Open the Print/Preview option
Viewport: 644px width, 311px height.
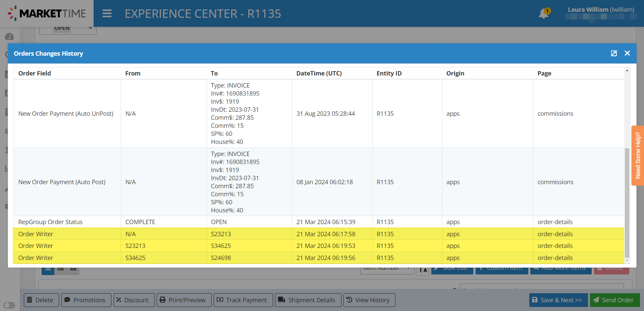pyautogui.click(x=183, y=300)
